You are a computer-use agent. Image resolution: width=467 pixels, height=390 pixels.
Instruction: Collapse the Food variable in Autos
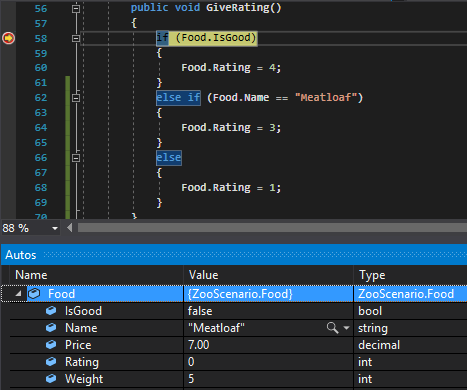18,294
